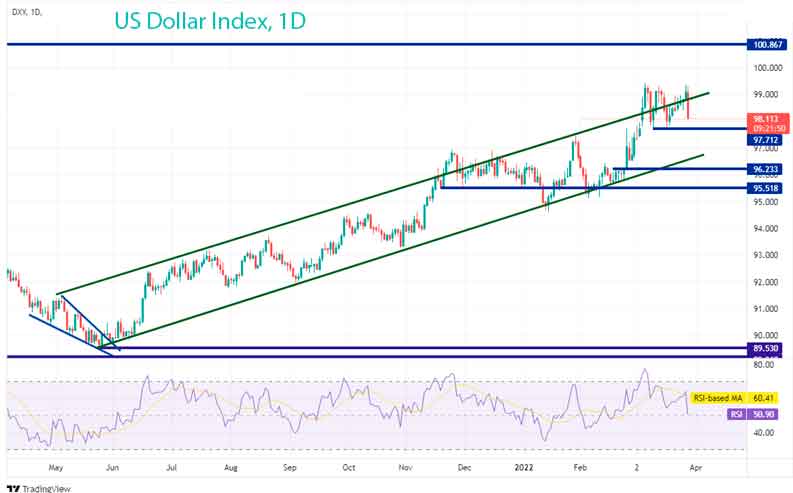Click the Jun label on time axis
The image size is (793, 493).
(x=112, y=467)
